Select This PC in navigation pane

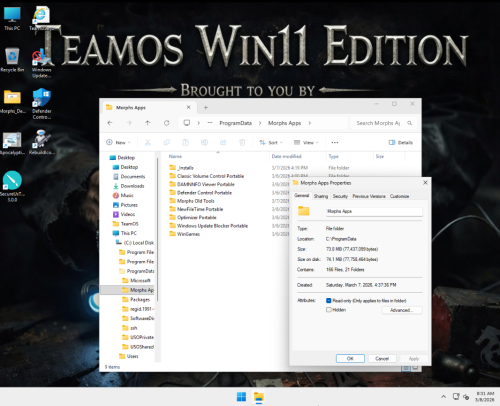point(125,233)
